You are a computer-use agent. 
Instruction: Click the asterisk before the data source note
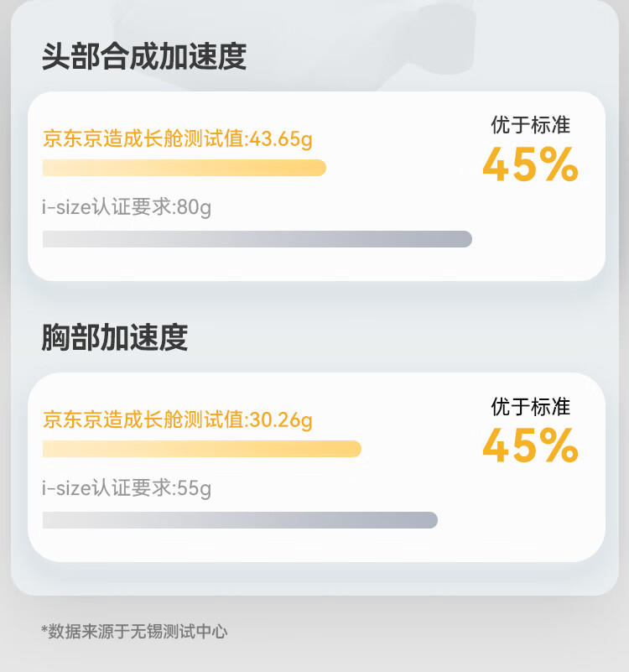(44, 630)
